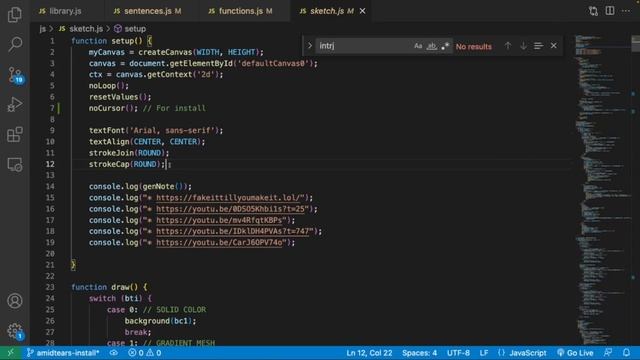Toggle Find in Selection
Screen dimensions: 640x360
pyautogui.click(x=538, y=46)
